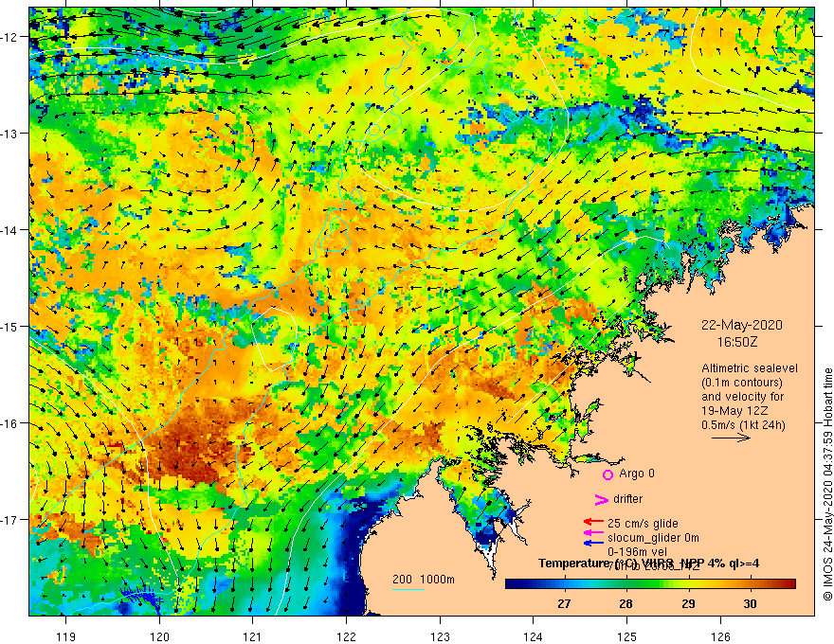The height and width of the screenshot is (644, 834).
Task: Click the blue glider track near 120 longitude
Action: pyautogui.click(x=140, y=597)
